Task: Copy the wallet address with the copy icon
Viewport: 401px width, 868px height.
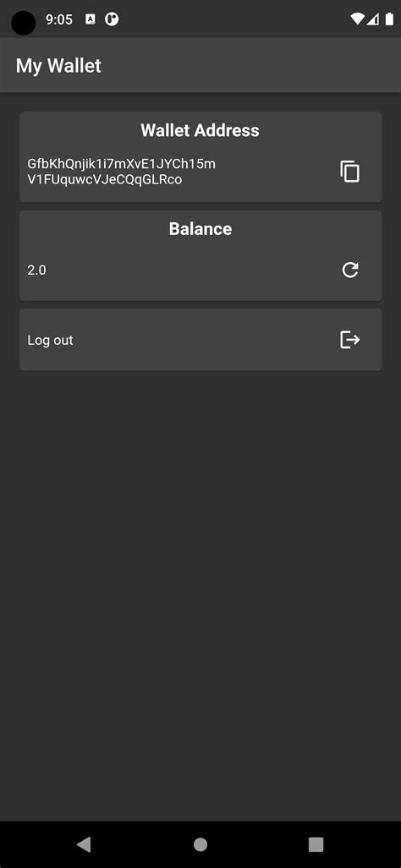Action: pos(349,172)
